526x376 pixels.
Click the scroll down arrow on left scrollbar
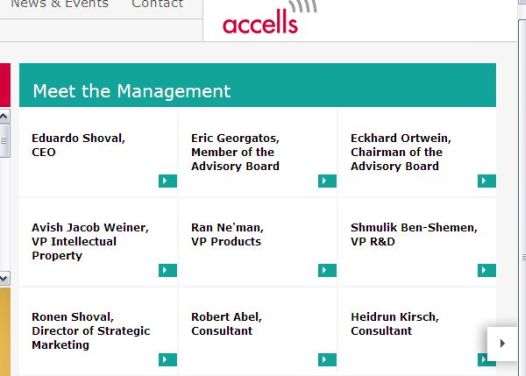coord(4,278)
